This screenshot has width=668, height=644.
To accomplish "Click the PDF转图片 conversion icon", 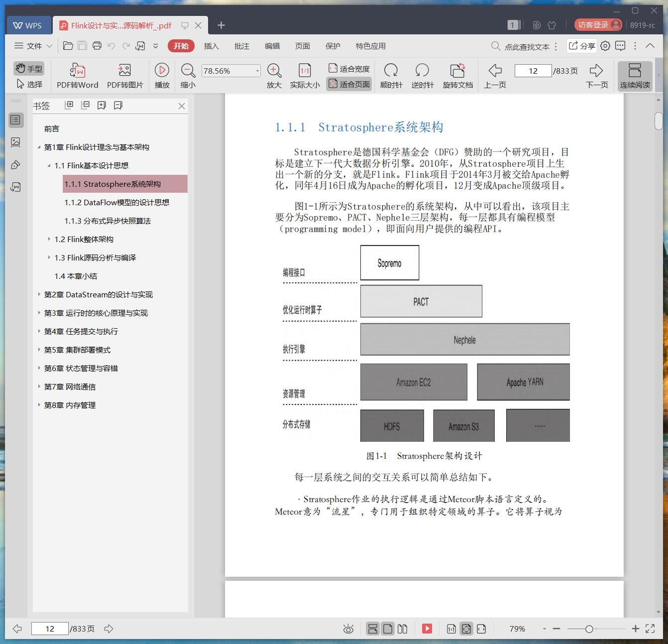I will tap(124, 76).
